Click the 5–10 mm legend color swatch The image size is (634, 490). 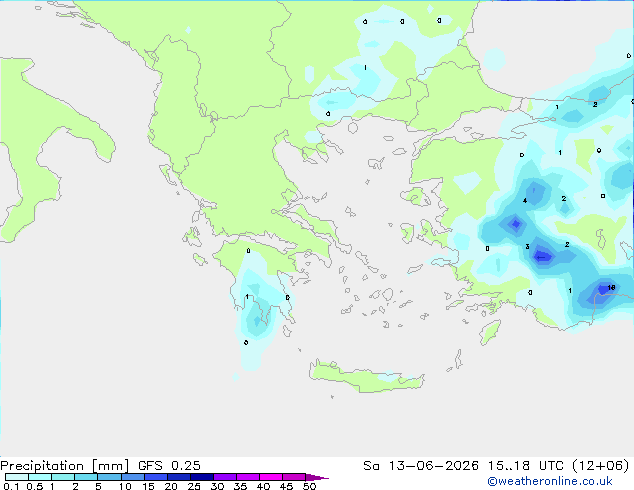click(x=109, y=477)
